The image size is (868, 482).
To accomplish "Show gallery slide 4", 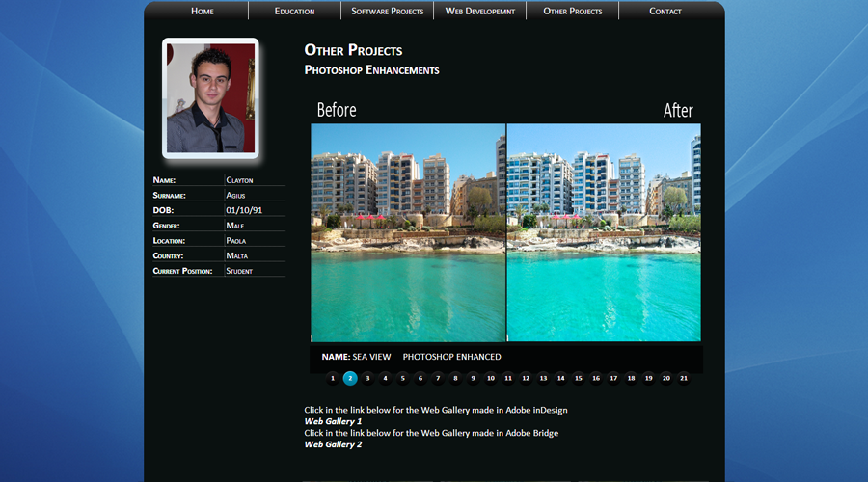I will [x=385, y=379].
